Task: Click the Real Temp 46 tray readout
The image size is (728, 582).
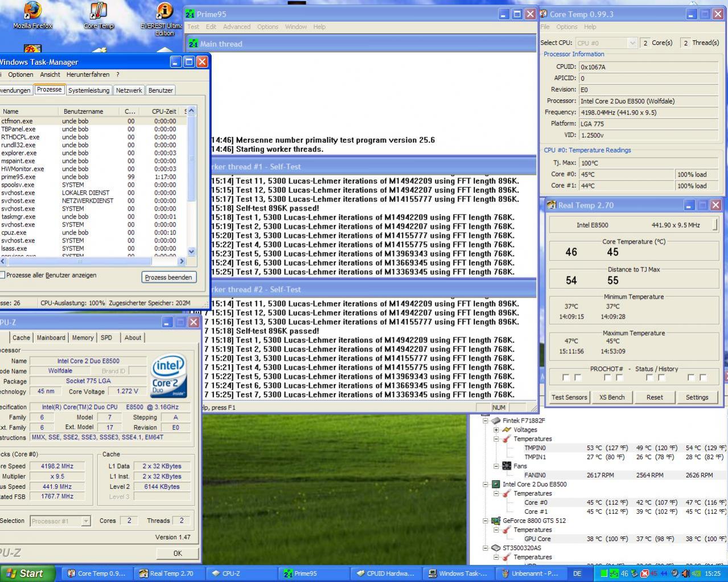Action: [624, 573]
